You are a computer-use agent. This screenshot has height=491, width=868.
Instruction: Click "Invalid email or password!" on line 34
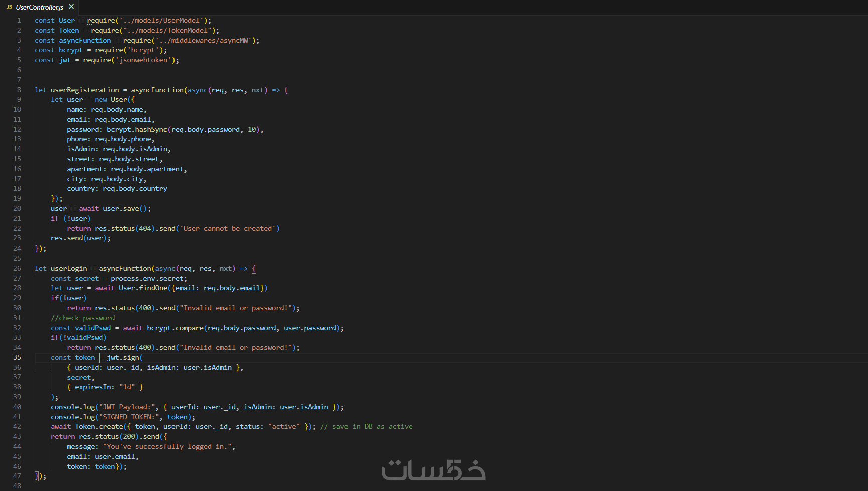click(x=235, y=347)
